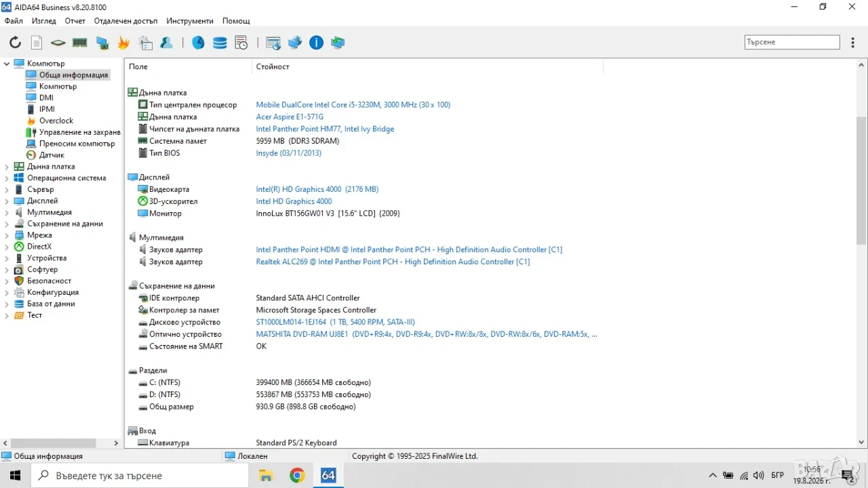
Task: Click the battery power tray icon
Action: (x=728, y=475)
